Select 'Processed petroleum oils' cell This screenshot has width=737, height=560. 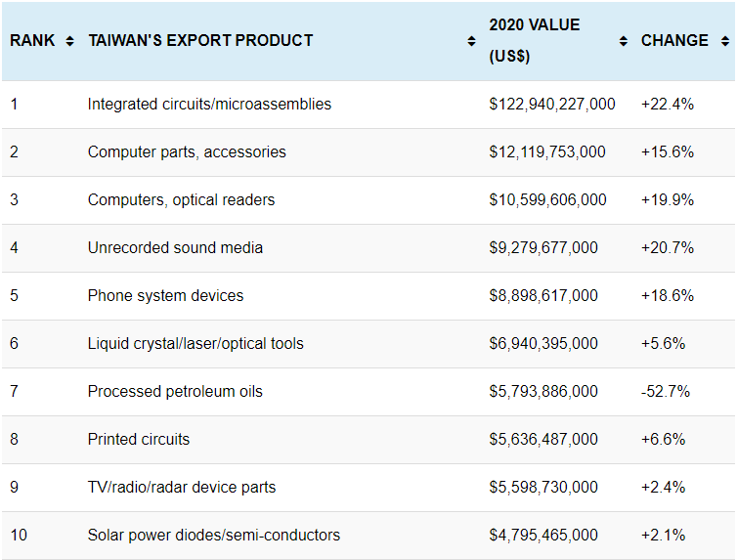175,391
